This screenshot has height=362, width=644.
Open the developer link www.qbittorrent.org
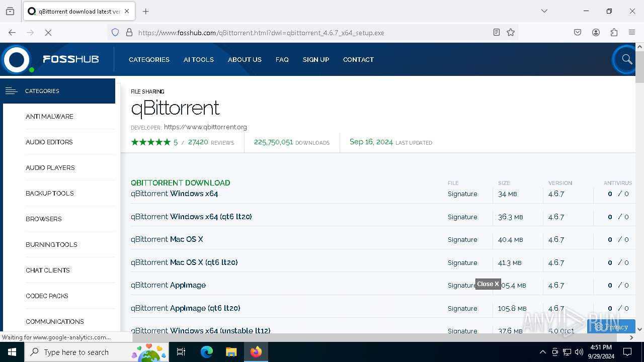click(205, 127)
